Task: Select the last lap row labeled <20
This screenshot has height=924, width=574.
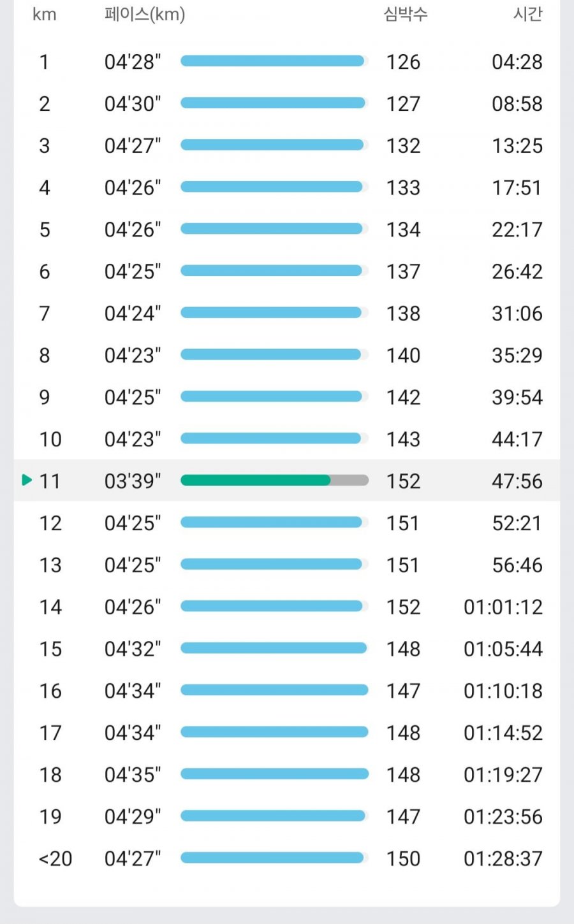Action: (x=287, y=858)
